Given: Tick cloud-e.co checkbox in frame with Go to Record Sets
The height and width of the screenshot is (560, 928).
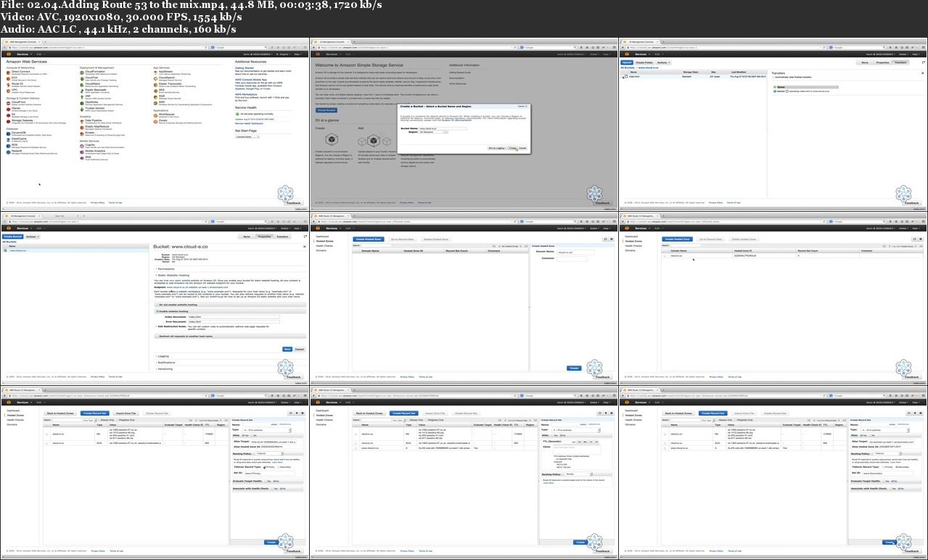Looking at the screenshot, I should coord(665,256).
